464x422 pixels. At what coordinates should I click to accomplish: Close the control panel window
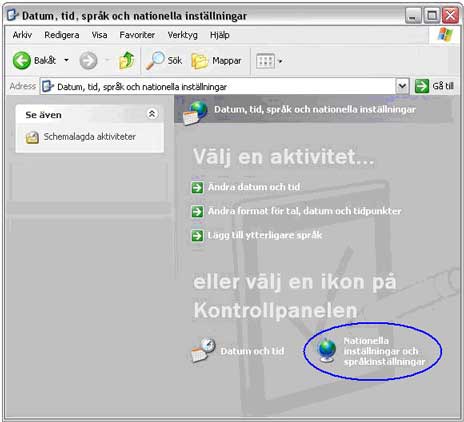tap(450, 16)
